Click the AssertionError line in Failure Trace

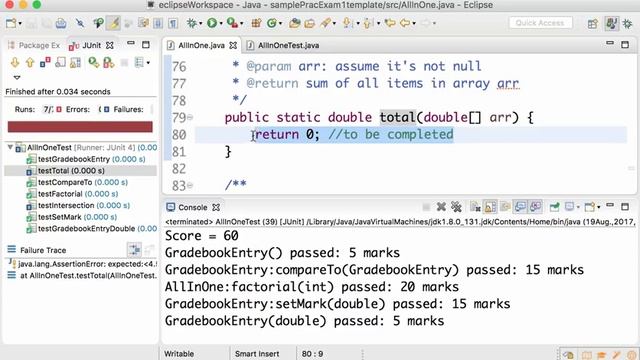coord(83,264)
